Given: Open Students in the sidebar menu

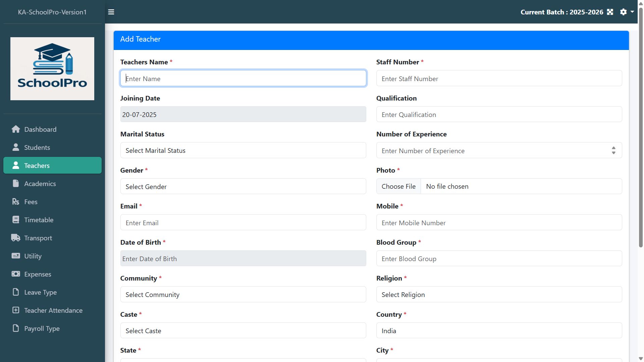Looking at the screenshot, I should pos(37,147).
